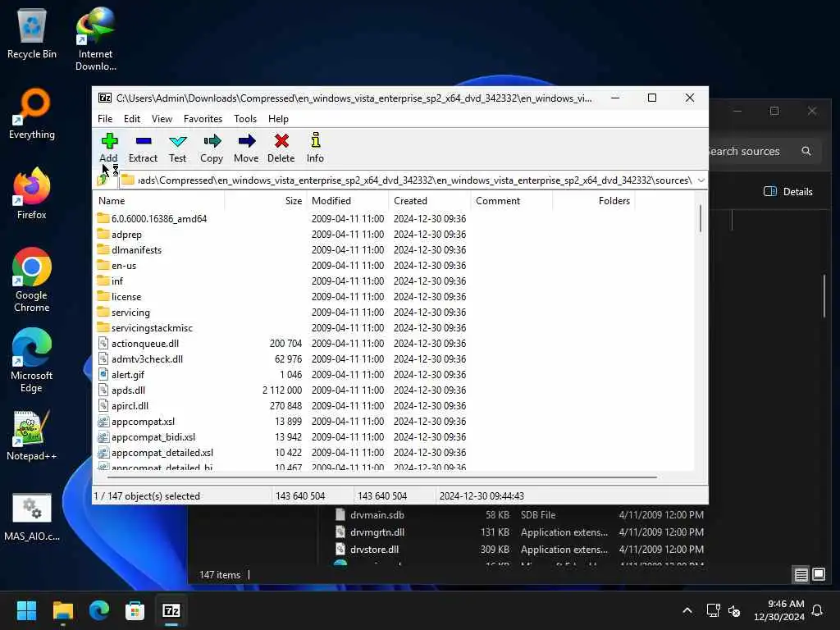
Task: Sort by the Size column header
Action: click(265, 201)
